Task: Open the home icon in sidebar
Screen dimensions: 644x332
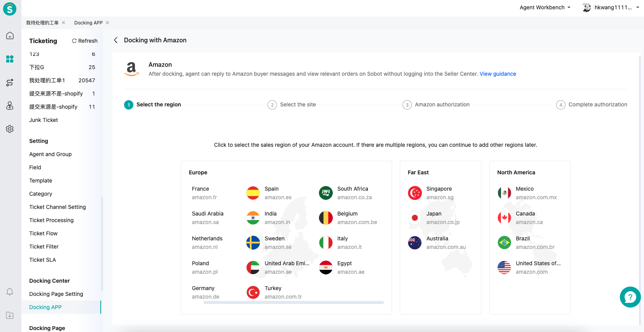Action: point(10,36)
